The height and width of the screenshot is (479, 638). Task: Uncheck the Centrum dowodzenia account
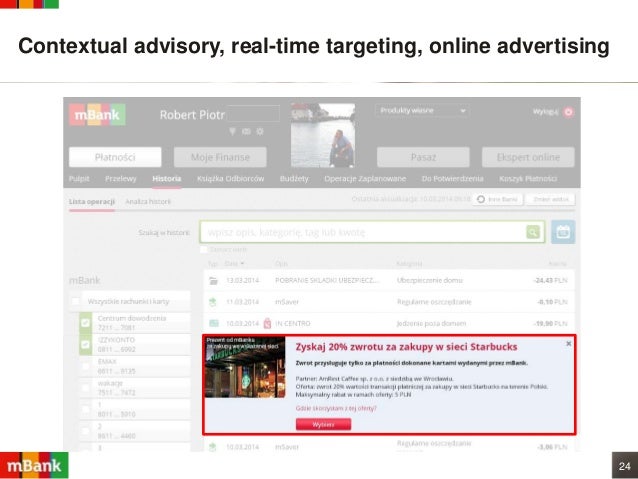coord(85,323)
